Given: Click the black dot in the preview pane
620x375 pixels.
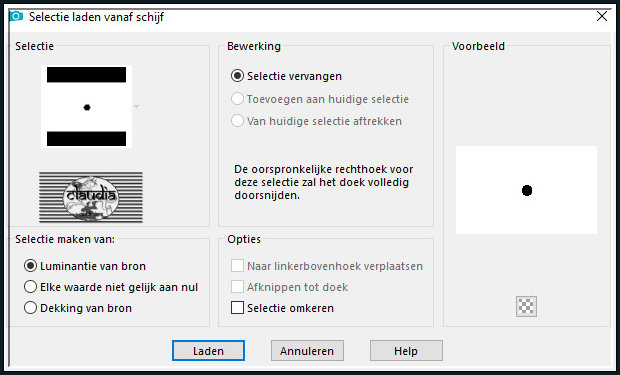Looking at the screenshot, I should [x=527, y=191].
